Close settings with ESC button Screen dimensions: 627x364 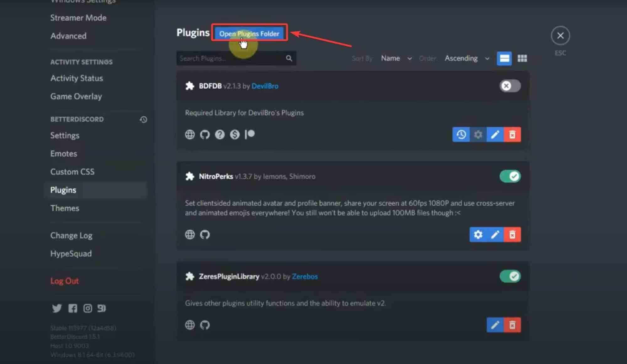[x=560, y=35]
